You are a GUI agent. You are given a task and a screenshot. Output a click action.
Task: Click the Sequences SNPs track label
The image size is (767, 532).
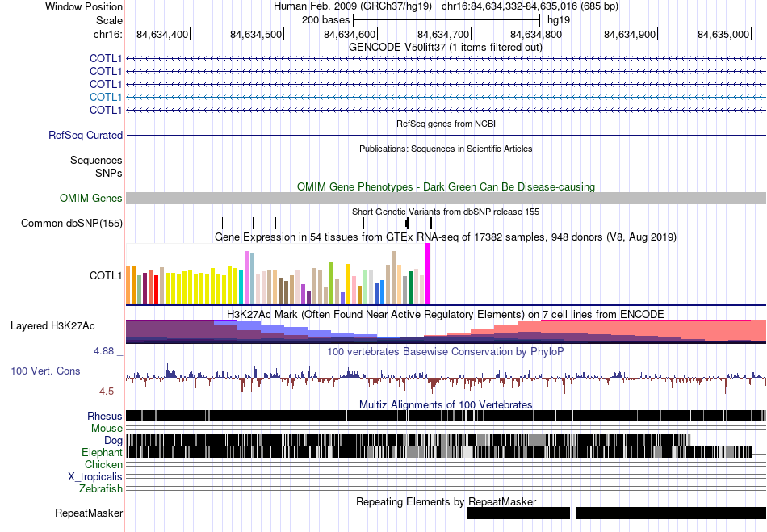point(96,167)
